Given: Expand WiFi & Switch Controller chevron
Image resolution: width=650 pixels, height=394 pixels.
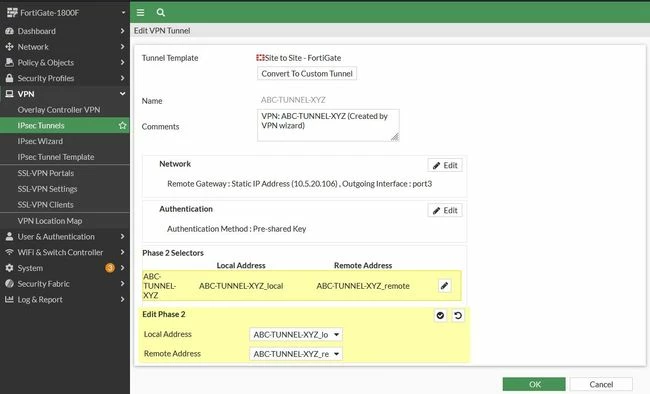Looking at the screenshot, I should coord(122,252).
